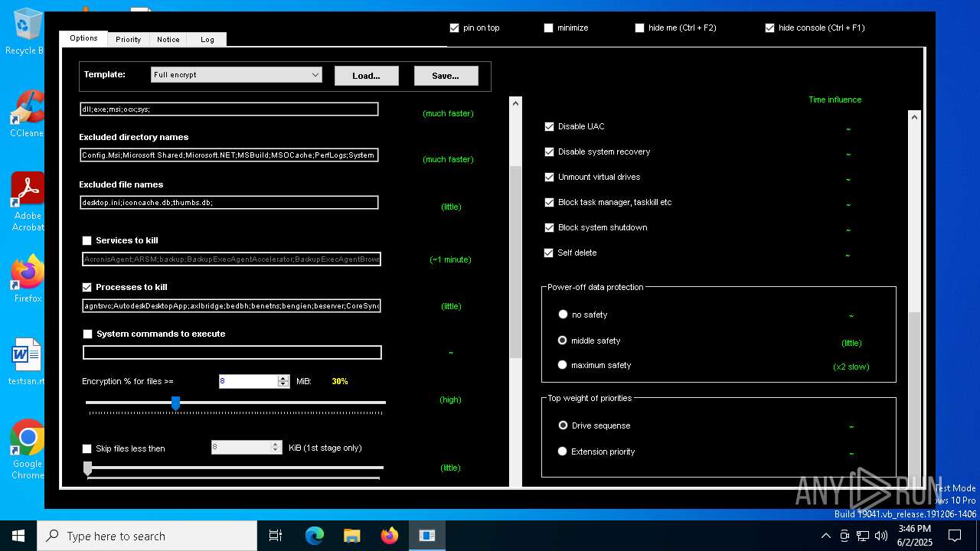The image size is (980, 551).
Task: Select Extension priority radio
Action: tap(563, 452)
